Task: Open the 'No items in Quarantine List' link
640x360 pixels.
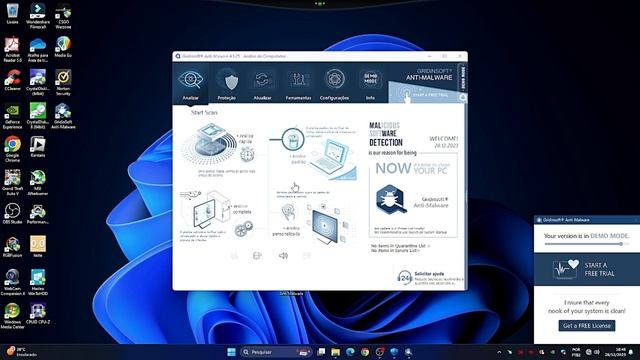Action: [400, 246]
